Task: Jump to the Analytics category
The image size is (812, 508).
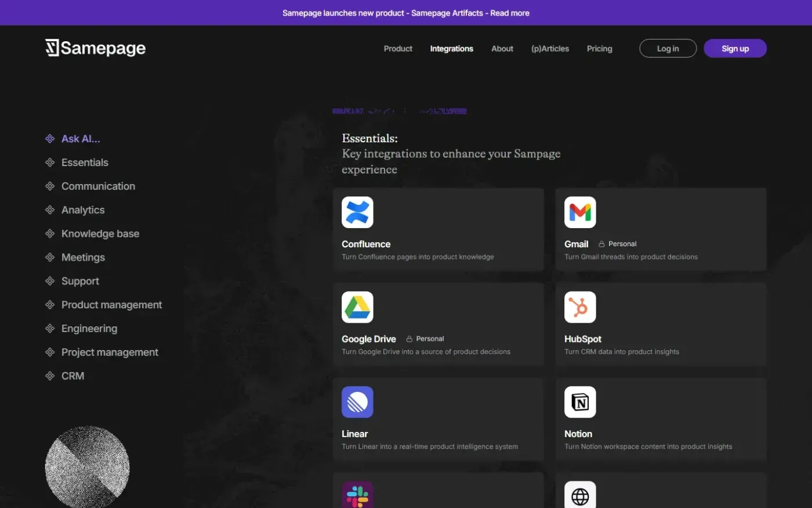Action: tap(83, 210)
